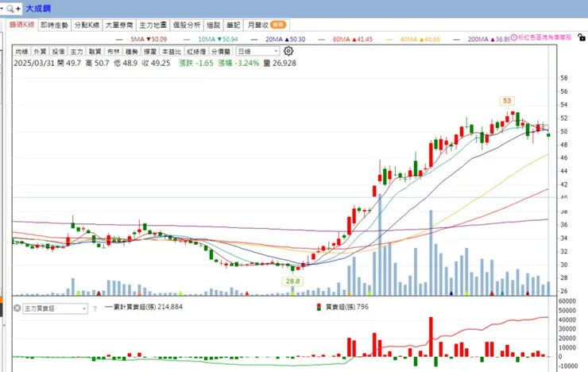Click the 53 high price label

click(507, 101)
